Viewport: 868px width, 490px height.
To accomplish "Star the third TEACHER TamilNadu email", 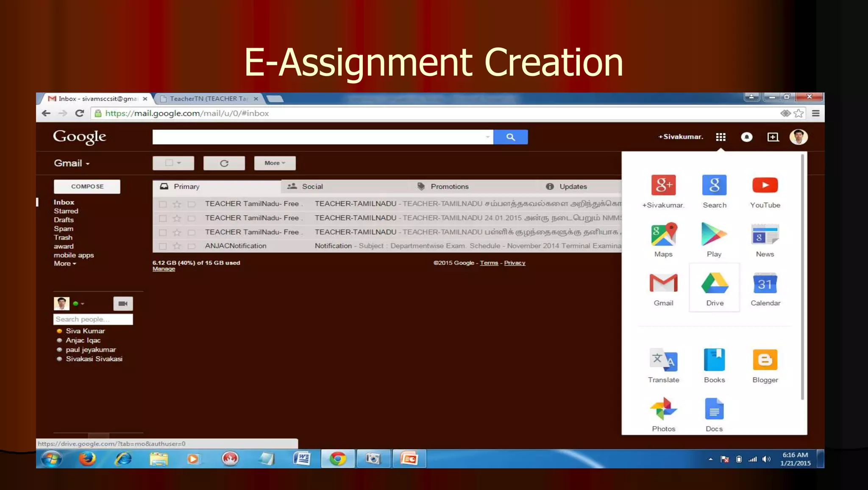I will point(177,232).
